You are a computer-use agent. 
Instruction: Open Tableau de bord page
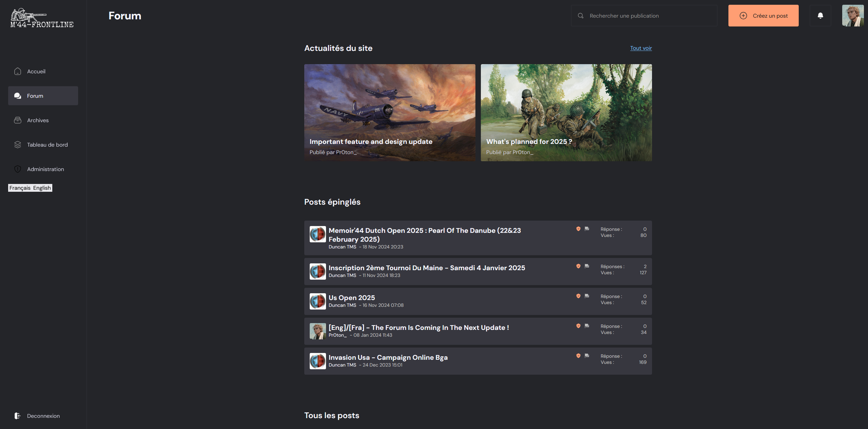47,145
